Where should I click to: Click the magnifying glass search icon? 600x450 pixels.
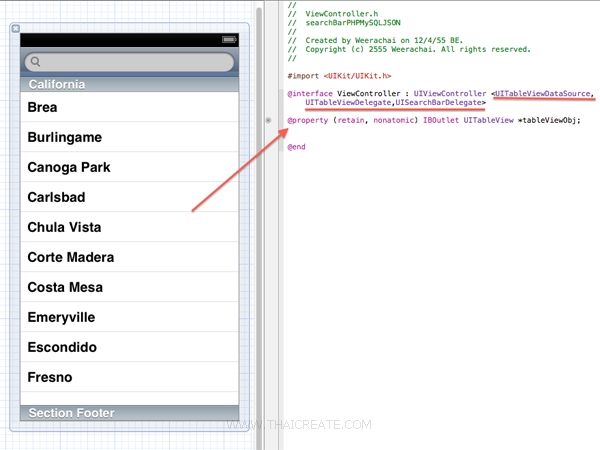[x=36, y=62]
